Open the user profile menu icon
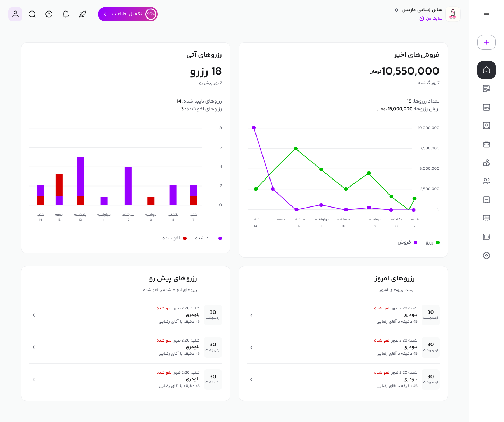Screen dimensions: 504x422 click(x=15, y=14)
